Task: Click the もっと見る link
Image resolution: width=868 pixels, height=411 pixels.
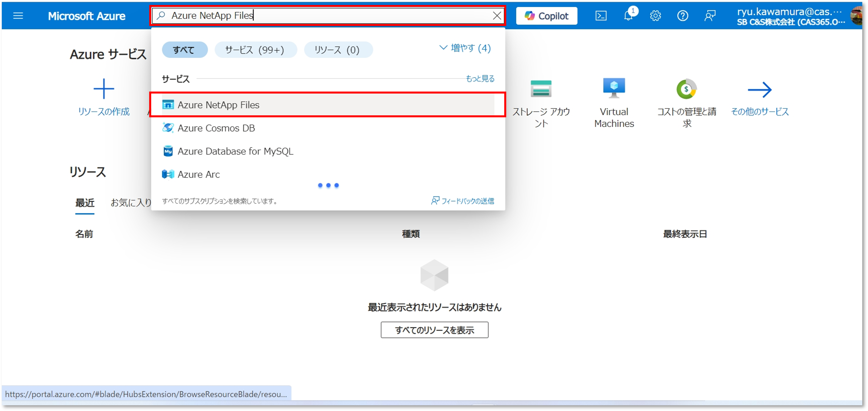Action: click(480, 78)
